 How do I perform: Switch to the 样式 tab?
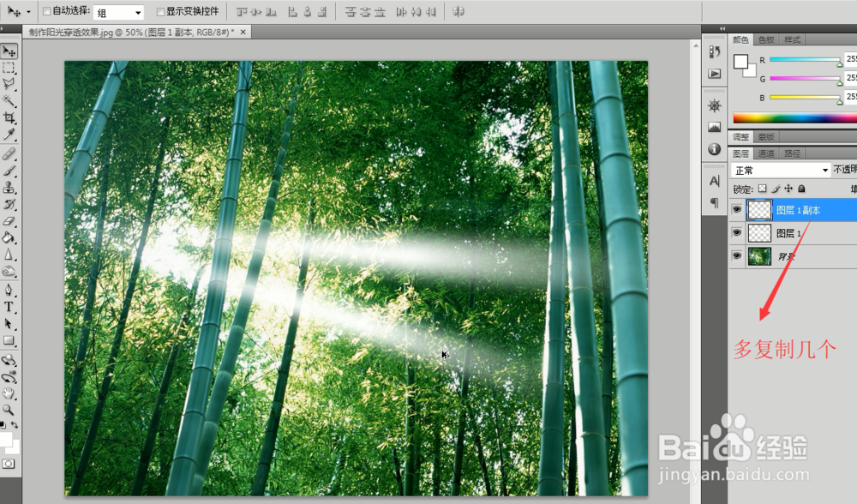click(x=792, y=40)
